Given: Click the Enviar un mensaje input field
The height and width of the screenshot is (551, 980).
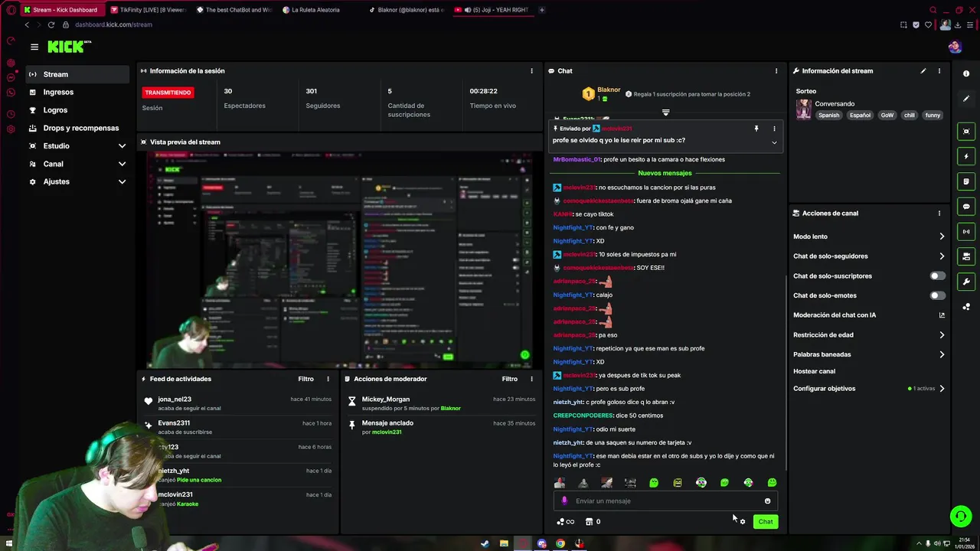Looking at the screenshot, I should (x=665, y=501).
